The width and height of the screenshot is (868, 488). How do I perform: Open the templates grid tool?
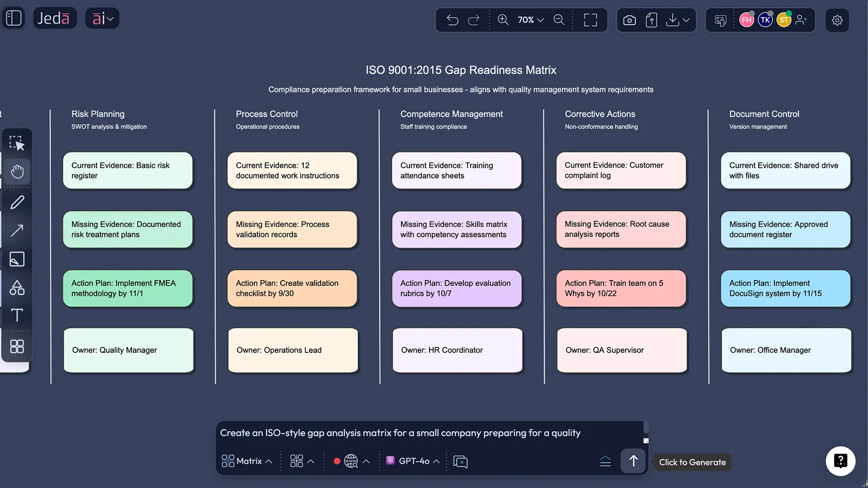(17, 346)
